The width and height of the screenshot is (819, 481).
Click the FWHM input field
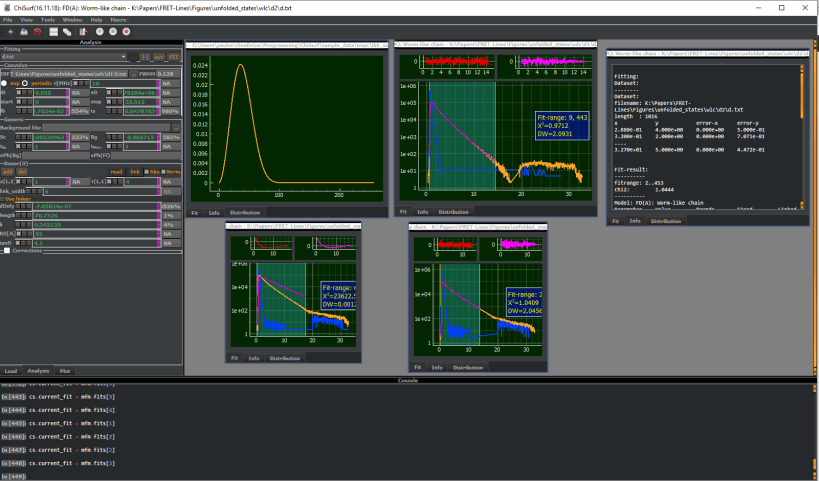click(166, 74)
